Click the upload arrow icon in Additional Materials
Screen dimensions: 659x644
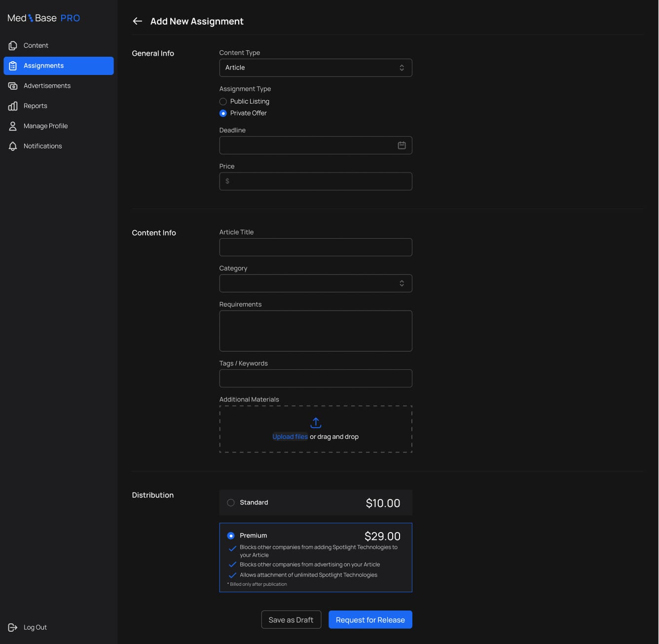[x=316, y=423]
